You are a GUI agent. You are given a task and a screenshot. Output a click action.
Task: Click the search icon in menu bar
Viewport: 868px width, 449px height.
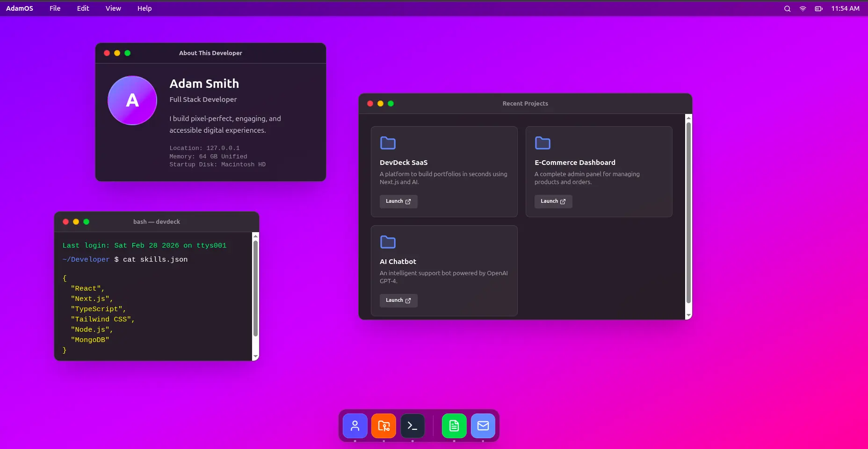coord(788,8)
